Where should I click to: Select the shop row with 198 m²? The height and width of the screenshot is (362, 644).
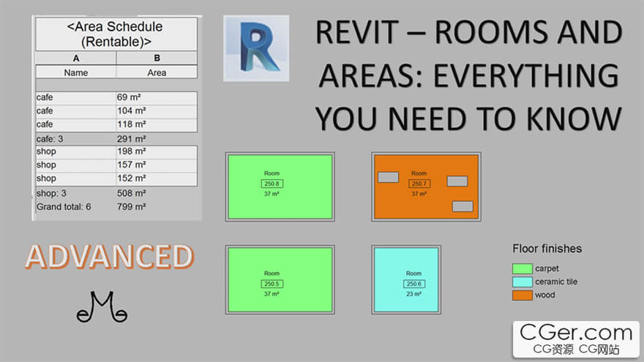click(x=116, y=152)
